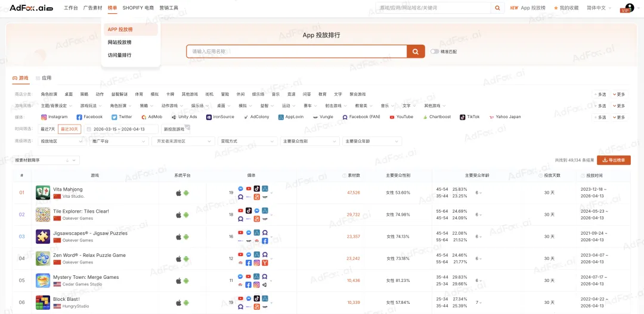The image size is (644, 314).
Task: Click the Block Blast! game icon
Action: pos(43,302)
